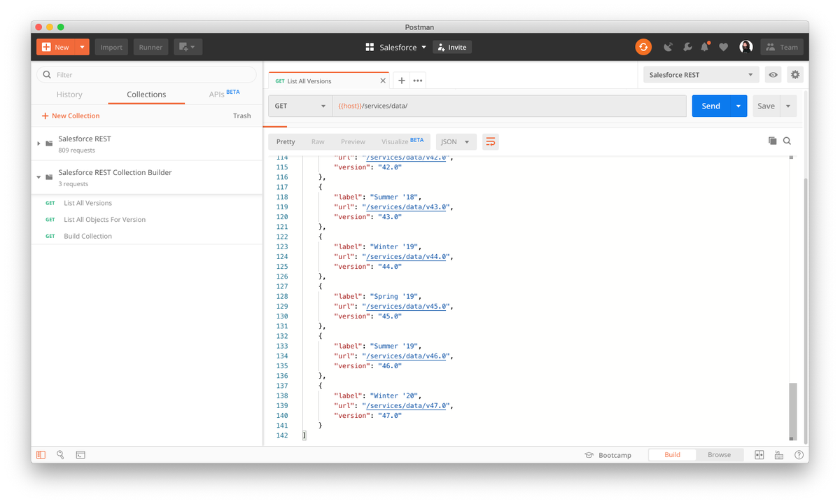Follow the /services/data/v45.0 link
Screen dimensions: 840x504
[407, 306]
